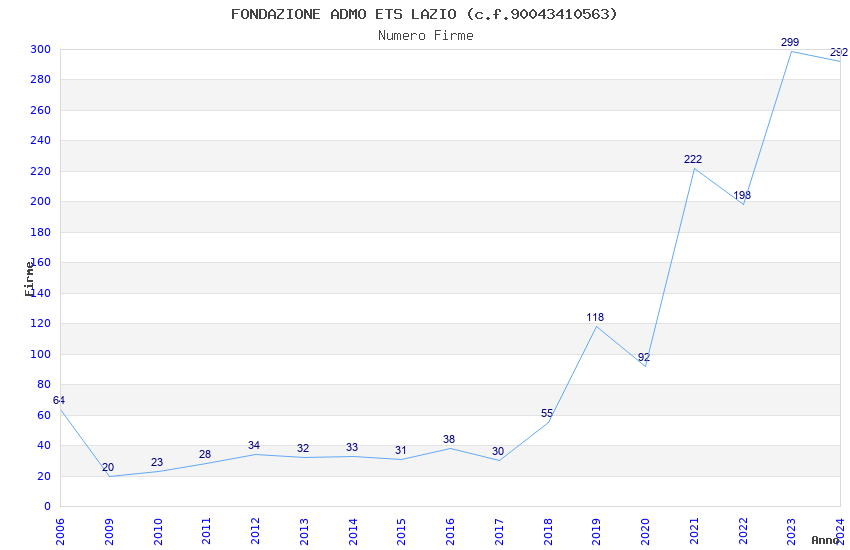Click the y-axis value 260
The height and width of the screenshot is (550, 850).
tap(41, 110)
